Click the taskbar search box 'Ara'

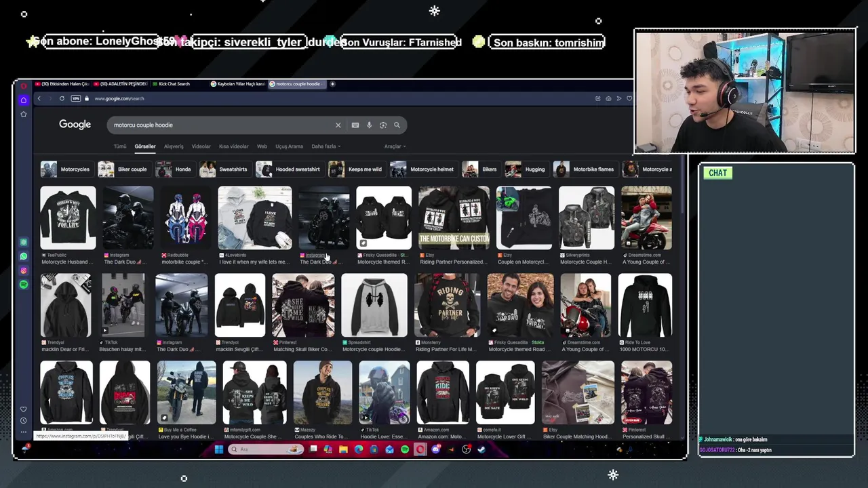coord(266,449)
